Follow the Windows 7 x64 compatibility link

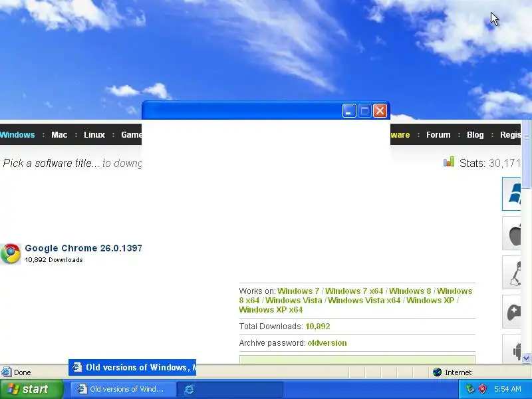click(354, 291)
